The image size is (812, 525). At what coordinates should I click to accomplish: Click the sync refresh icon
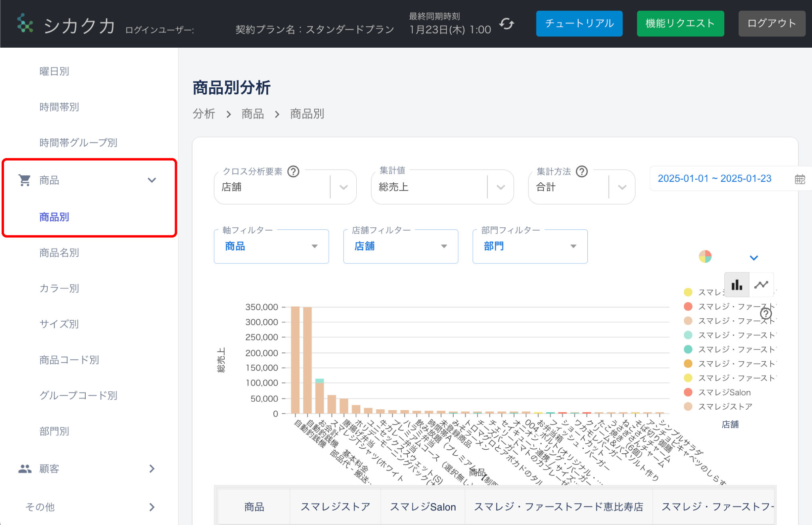tap(506, 24)
